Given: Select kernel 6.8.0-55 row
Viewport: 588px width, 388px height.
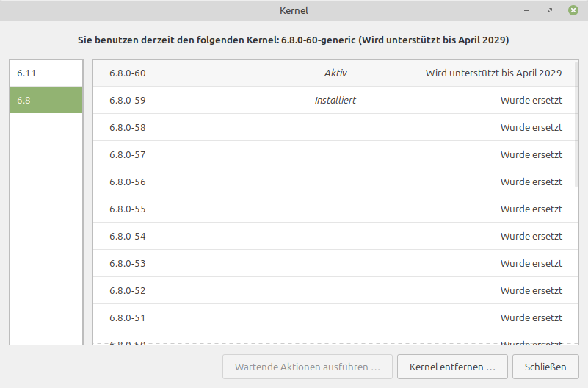Looking at the screenshot, I should pyautogui.click(x=335, y=209).
